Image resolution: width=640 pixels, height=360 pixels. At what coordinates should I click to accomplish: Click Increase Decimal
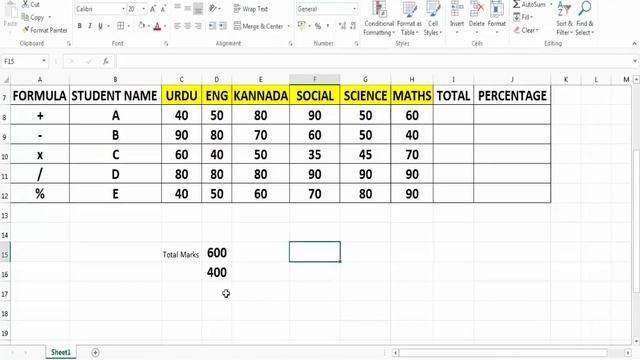point(342,26)
